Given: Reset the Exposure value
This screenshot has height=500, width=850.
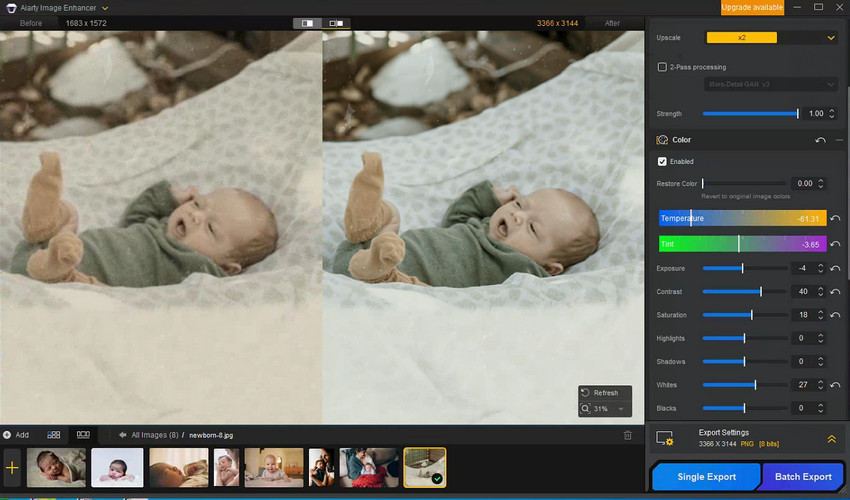Looking at the screenshot, I should point(835,268).
